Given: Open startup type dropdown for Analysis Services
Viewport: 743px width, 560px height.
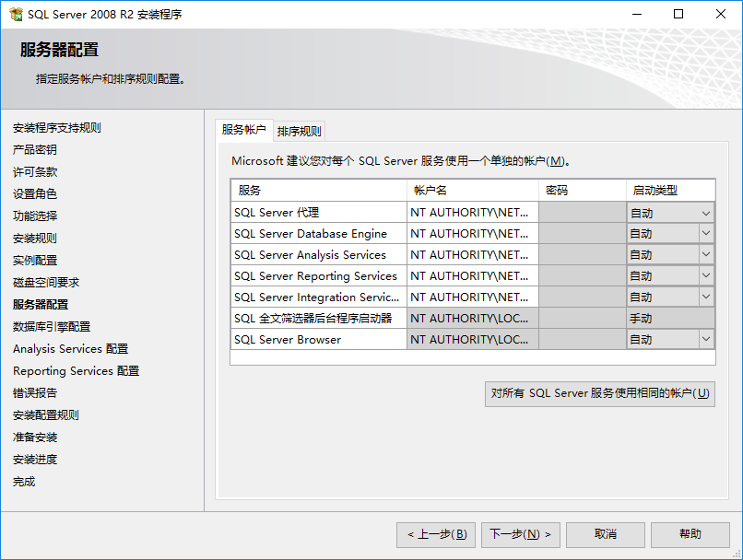Looking at the screenshot, I should 705,255.
